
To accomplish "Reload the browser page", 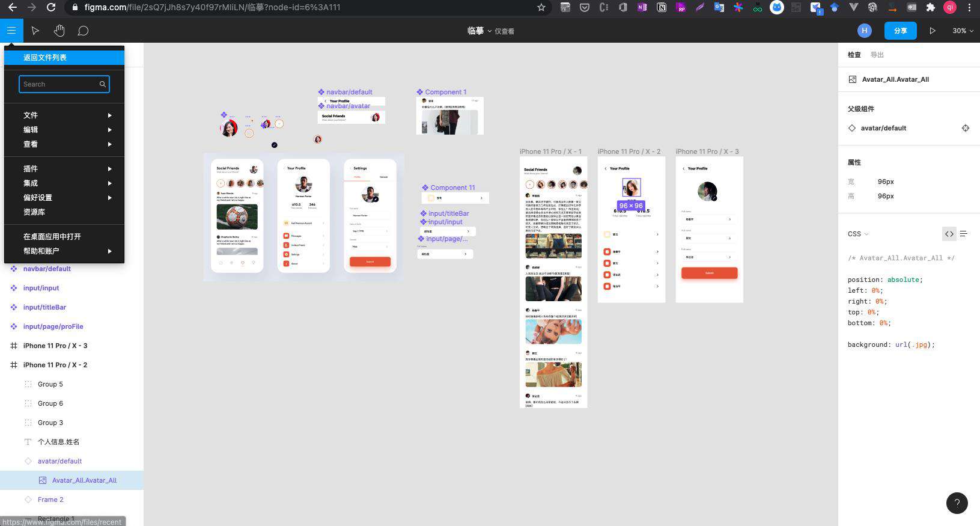I will [x=51, y=7].
